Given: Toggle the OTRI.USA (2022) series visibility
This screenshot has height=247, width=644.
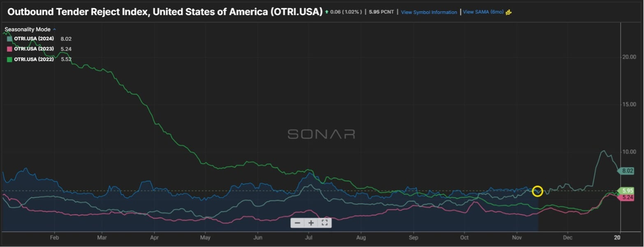Looking at the screenshot, I should coord(34,59).
